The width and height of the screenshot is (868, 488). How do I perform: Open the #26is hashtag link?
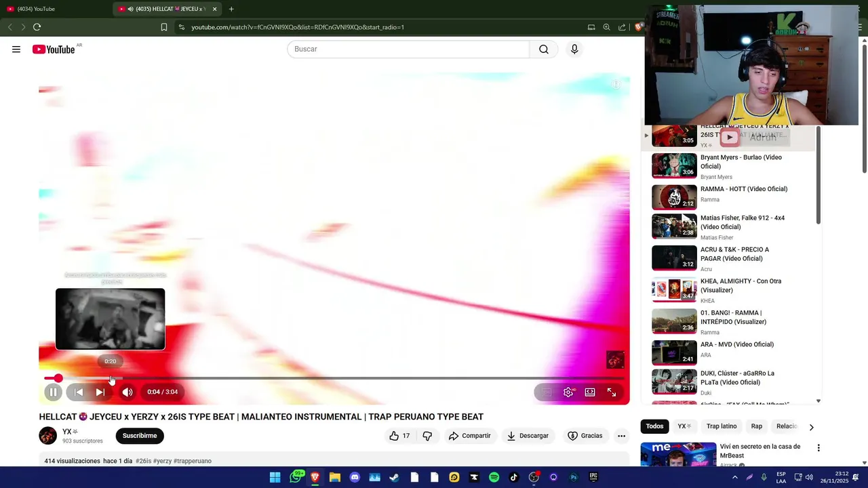pyautogui.click(x=143, y=461)
